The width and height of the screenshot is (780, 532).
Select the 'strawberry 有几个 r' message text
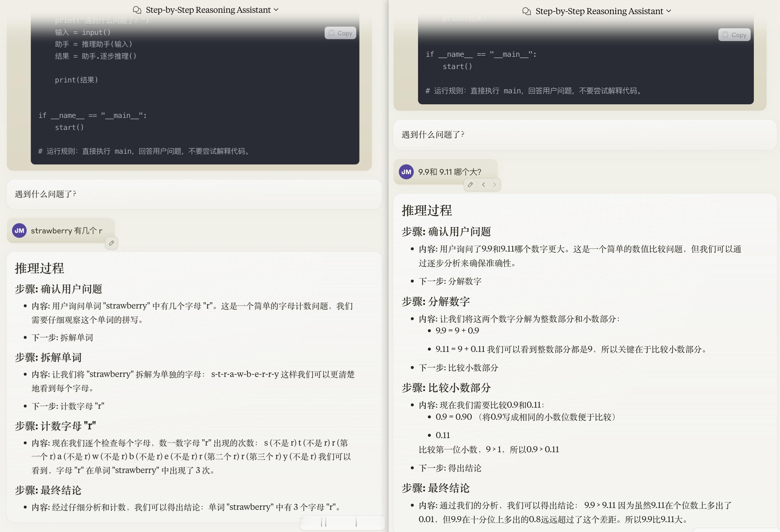point(66,231)
